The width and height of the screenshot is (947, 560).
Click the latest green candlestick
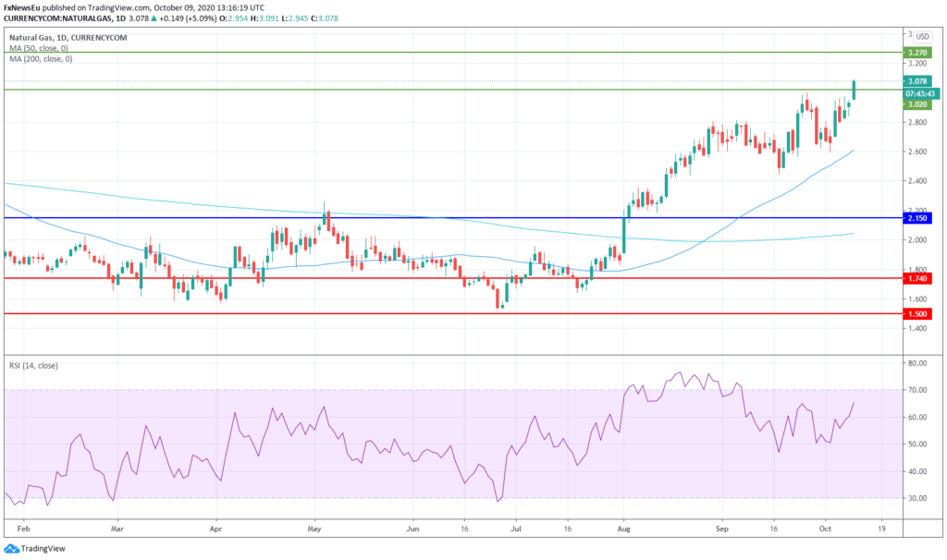[x=854, y=90]
